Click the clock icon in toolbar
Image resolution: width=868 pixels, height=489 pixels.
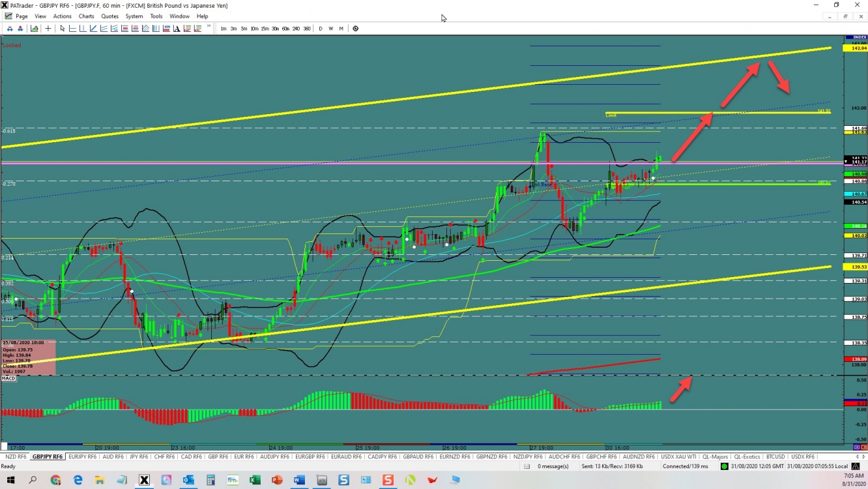coord(355,29)
